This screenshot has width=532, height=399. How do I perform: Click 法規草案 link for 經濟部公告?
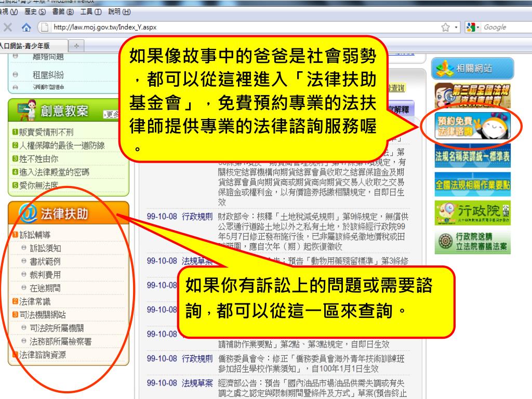coord(197,383)
